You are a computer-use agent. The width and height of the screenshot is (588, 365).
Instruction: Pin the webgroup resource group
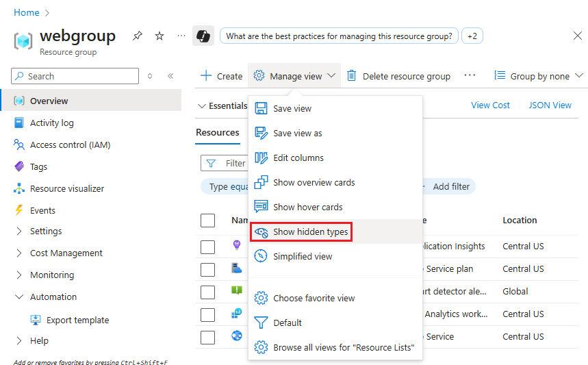(138, 36)
